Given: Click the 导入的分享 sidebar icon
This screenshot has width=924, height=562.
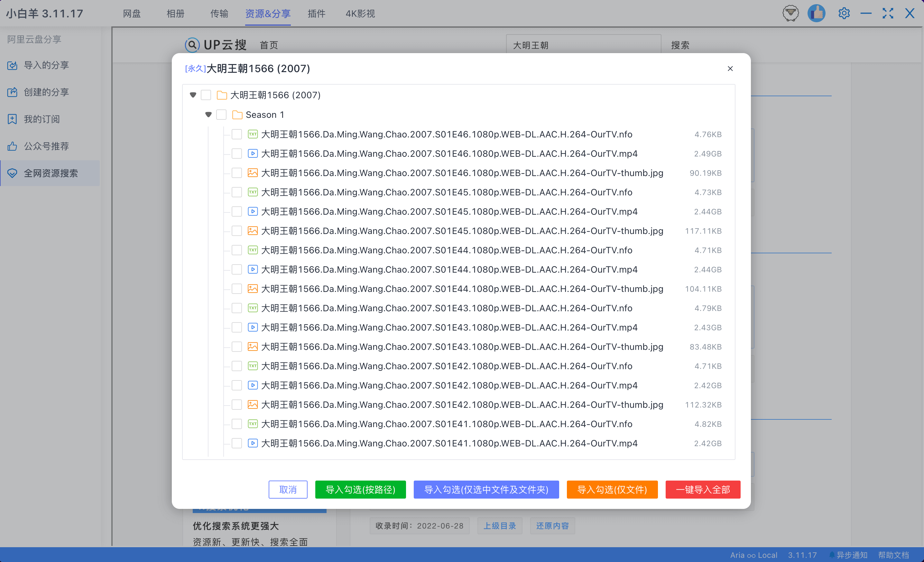Looking at the screenshot, I should pyautogui.click(x=12, y=65).
